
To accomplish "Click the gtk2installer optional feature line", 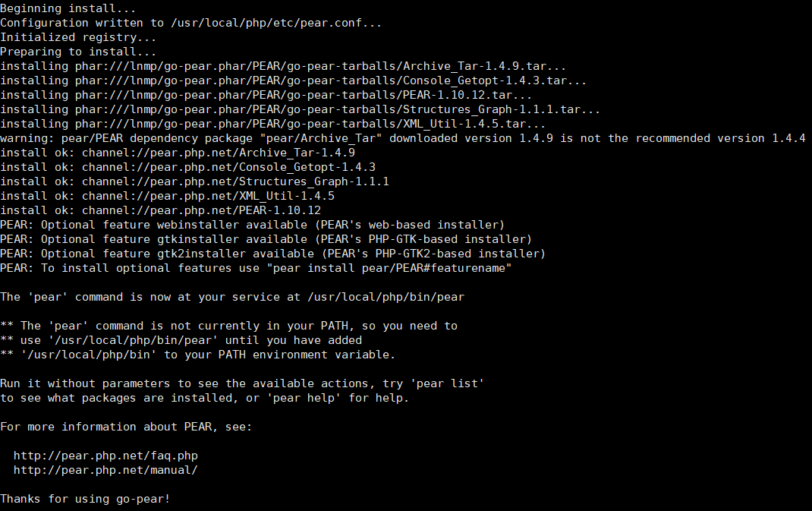I will click(273, 254).
